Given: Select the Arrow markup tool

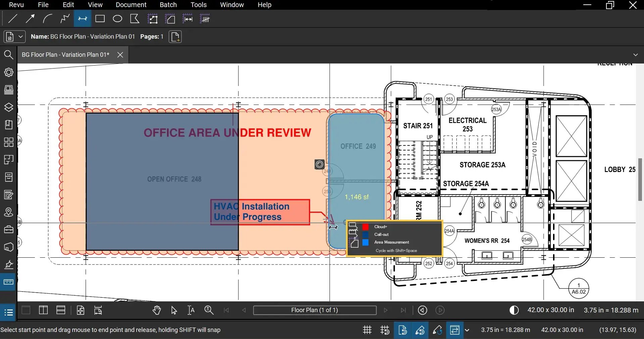Looking at the screenshot, I should (x=30, y=19).
